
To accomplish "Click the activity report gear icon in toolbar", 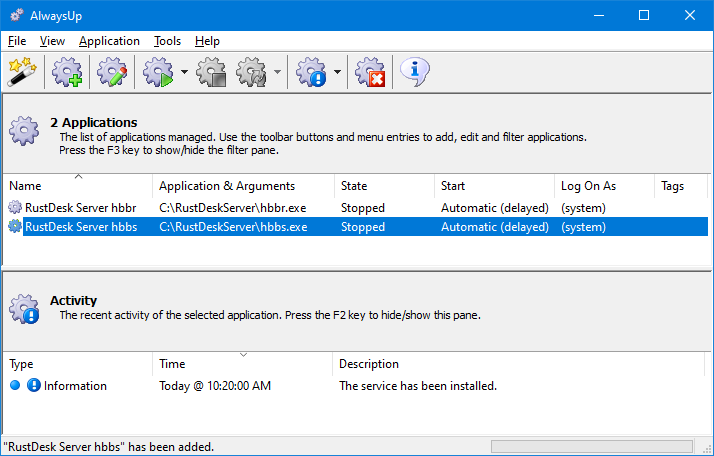I will [311, 72].
